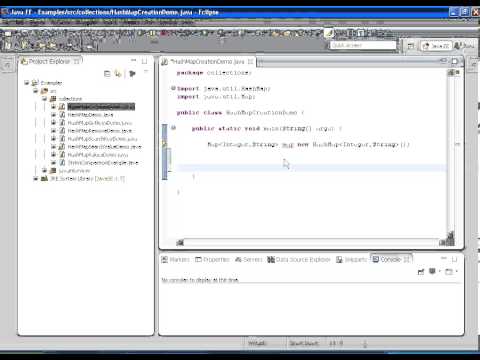Select the last java file under collections
This screenshot has height=360, width=480.
tap(103, 163)
